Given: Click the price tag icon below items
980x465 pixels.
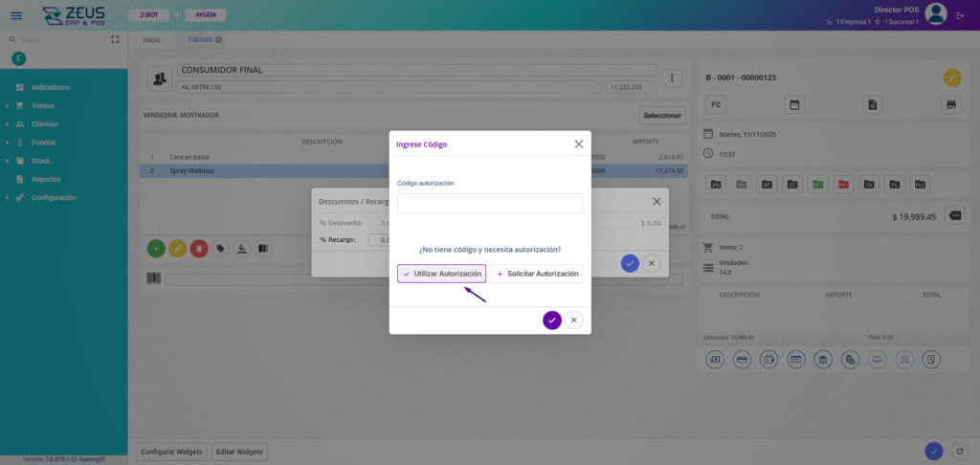Looking at the screenshot, I should point(220,249).
